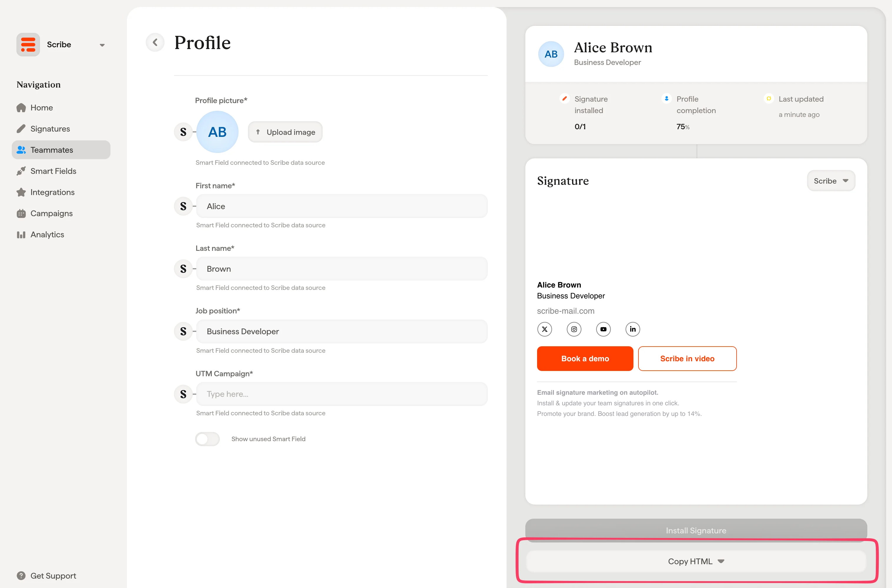Open the Scribe signature dropdown
892x588 pixels.
pos(831,181)
